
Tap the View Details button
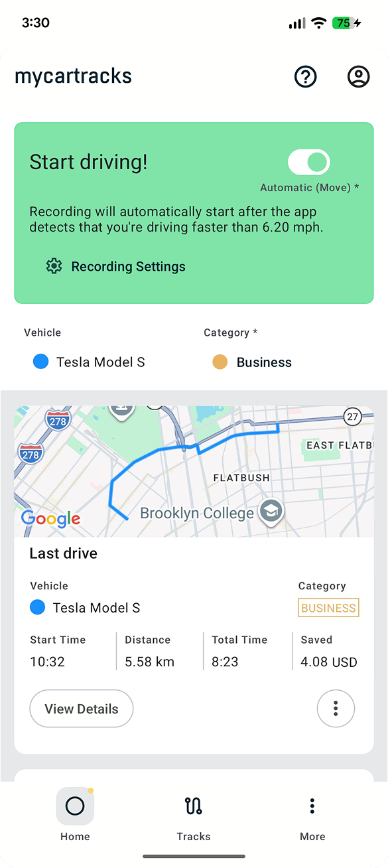[81, 708]
